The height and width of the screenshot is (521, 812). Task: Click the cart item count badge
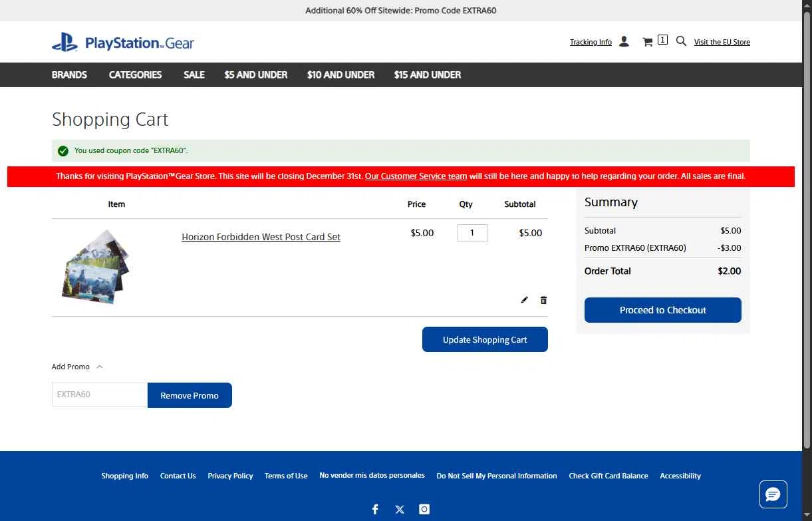[662, 40]
